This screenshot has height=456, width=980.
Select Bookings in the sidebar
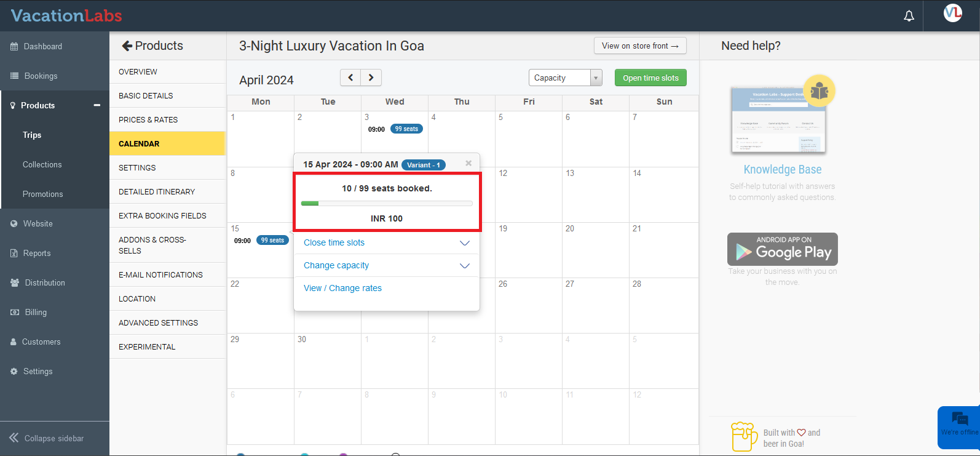point(41,76)
